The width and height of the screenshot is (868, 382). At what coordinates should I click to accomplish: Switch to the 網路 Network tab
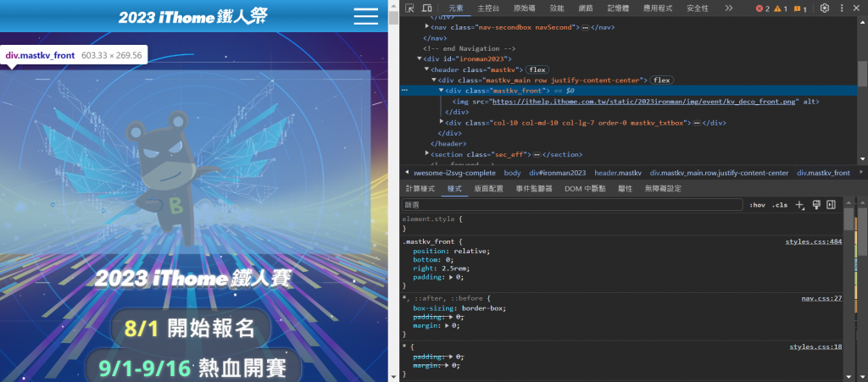586,8
